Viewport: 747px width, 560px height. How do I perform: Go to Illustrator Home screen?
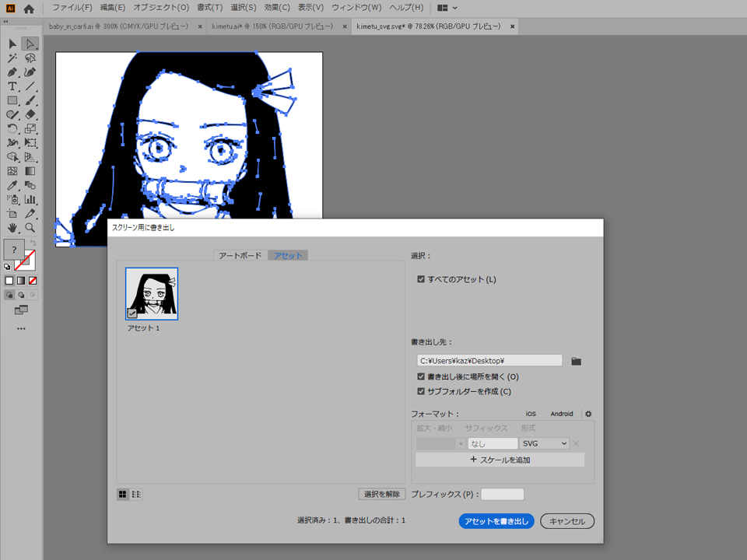click(29, 8)
